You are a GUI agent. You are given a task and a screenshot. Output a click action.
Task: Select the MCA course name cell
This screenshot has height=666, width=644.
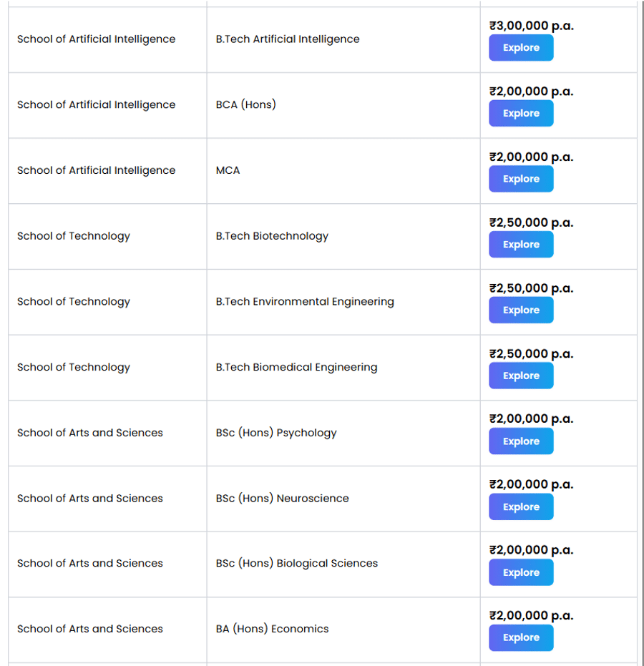228,170
